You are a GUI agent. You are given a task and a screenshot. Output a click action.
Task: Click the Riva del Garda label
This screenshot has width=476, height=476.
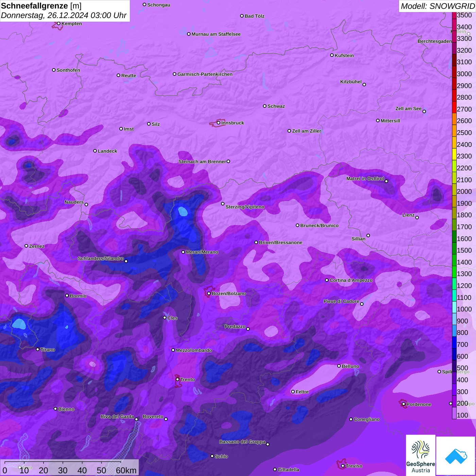tap(117, 417)
